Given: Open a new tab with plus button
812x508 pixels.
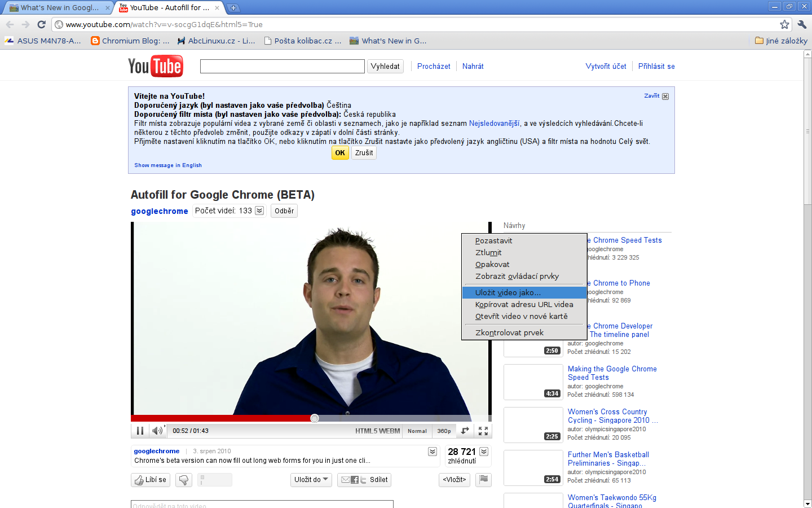Looking at the screenshot, I should click(233, 8).
